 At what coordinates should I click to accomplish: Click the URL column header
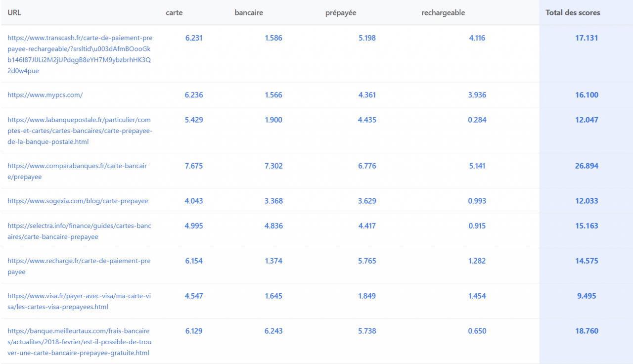(x=14, y=13)
